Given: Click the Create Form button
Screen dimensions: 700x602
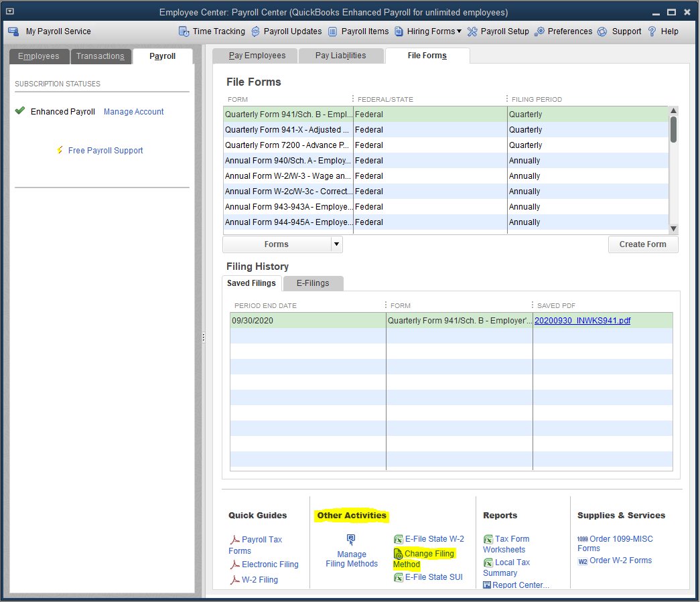Looking at the screenshot, I should click(643, 244).
